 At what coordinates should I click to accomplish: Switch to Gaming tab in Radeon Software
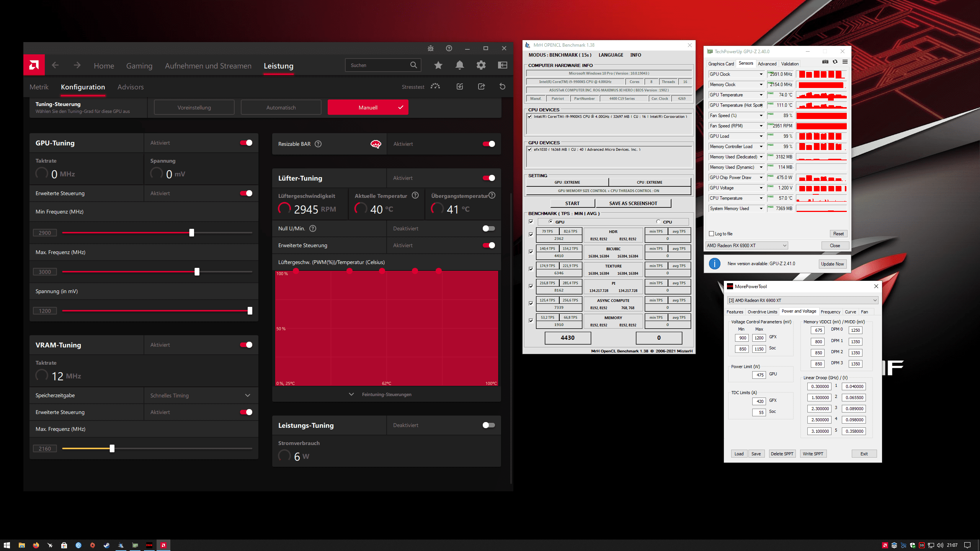(139, 66)
